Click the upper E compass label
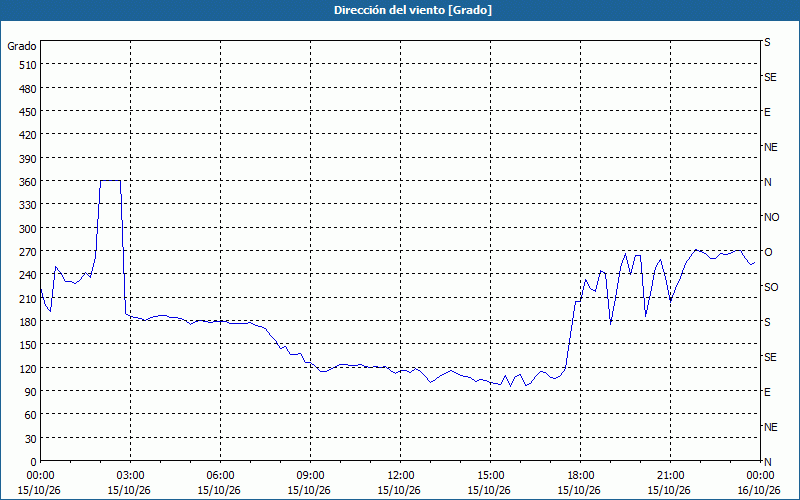 [x=767, y=112]
